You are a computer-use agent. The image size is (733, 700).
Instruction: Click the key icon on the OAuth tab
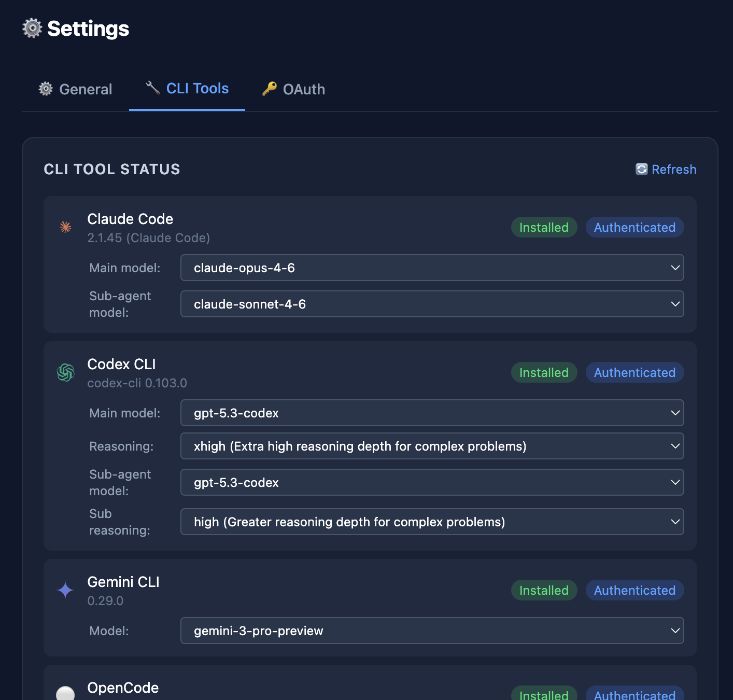click(x=269, y=89)
